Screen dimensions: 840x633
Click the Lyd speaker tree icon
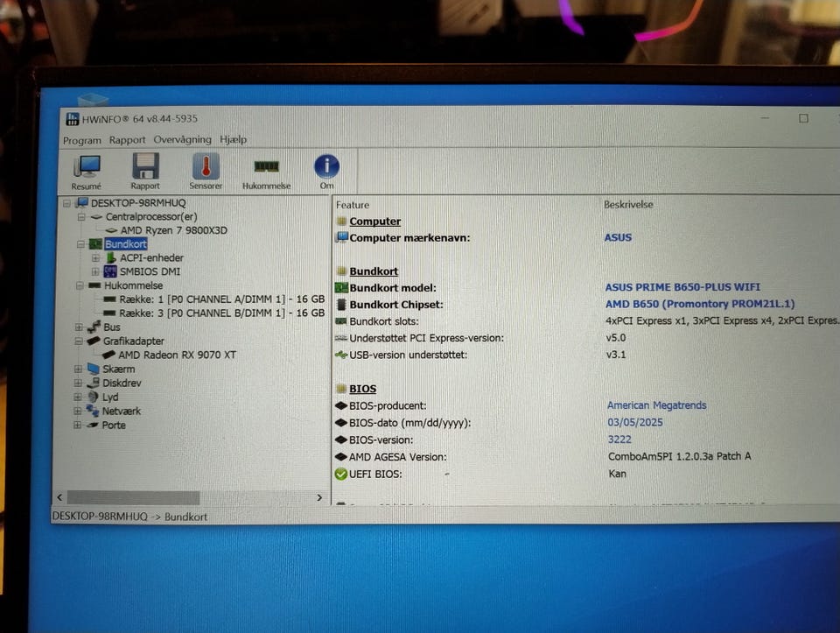[93, 397]
